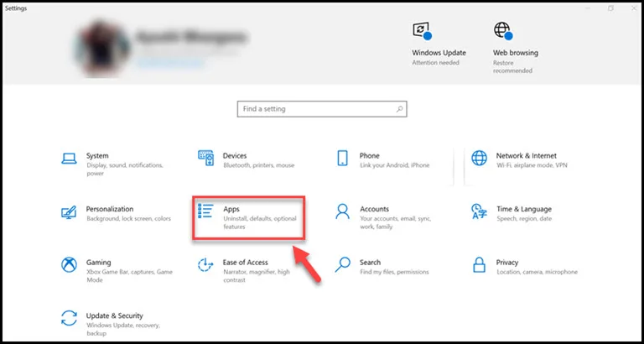Viewport: 644px width, 344px height.
Task: Open the Ease of Access icon
Action: (x=205, y=264)
